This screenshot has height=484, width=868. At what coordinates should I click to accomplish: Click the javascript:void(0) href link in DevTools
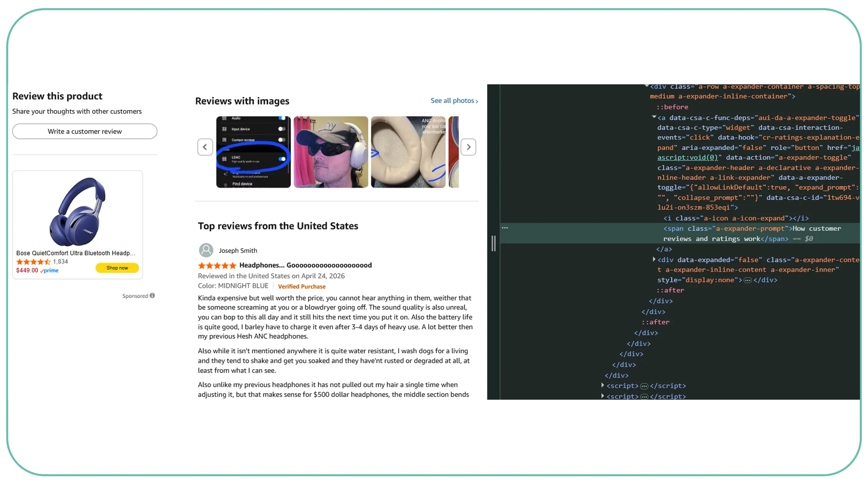[x=687, y=158]
